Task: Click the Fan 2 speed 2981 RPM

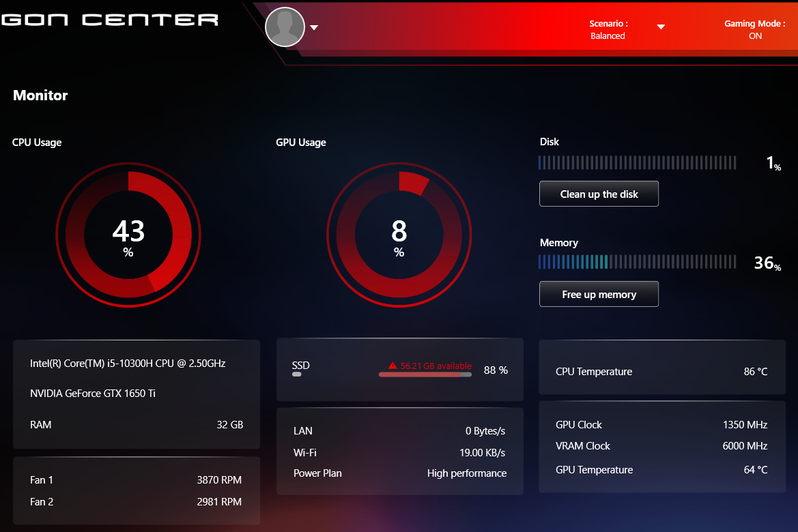Action: (x=219, y=502)
